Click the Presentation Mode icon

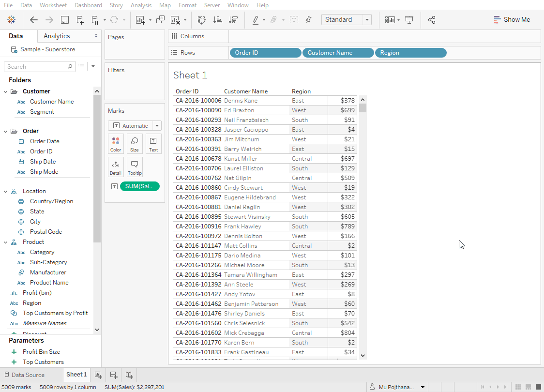point(409,20)
